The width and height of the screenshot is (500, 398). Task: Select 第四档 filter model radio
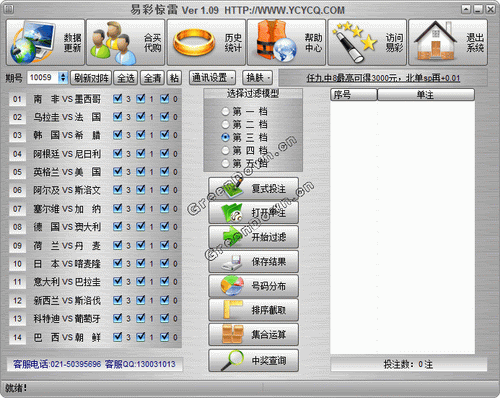point(226,150)
